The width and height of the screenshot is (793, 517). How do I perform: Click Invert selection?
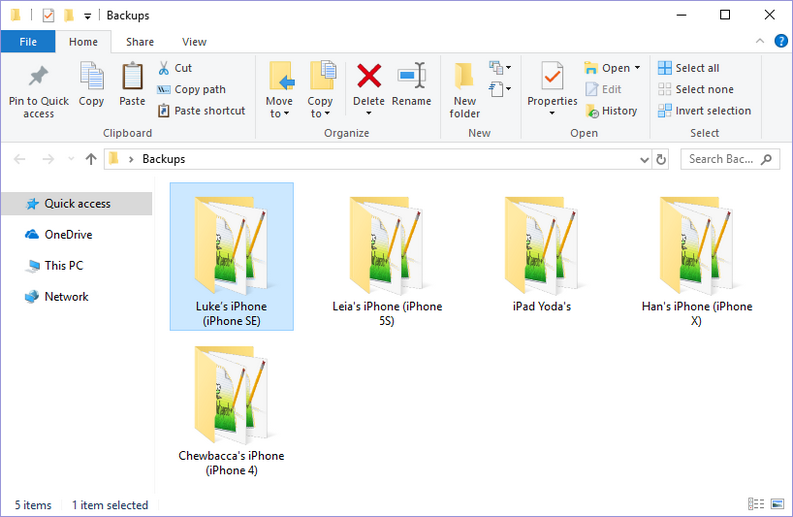(x=704, y=111)
